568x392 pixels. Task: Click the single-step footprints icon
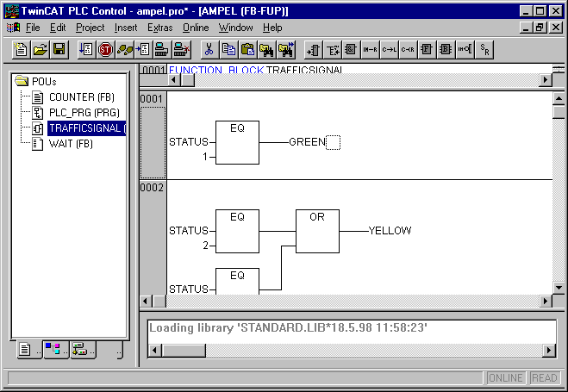click(125, 50)
